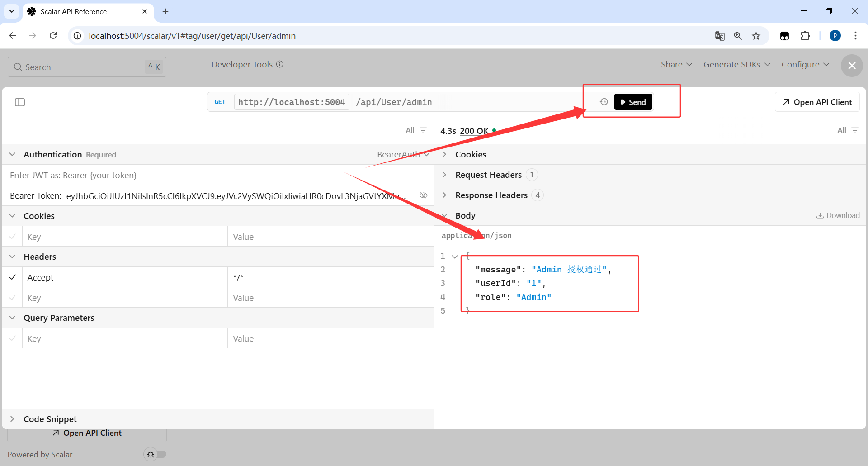Click the Cookies Value input field
This screenshot has width=868, height=466.
pyautogui.click(x=330, y=236)
